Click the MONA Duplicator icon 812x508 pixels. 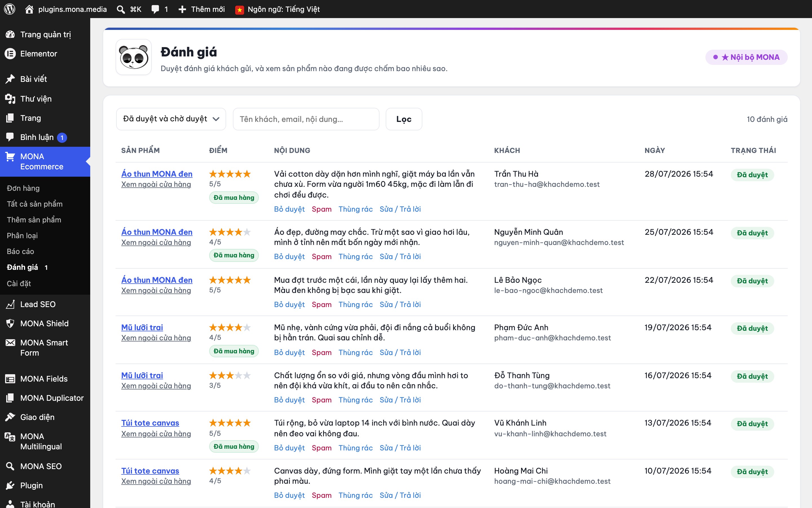(10, 398)
